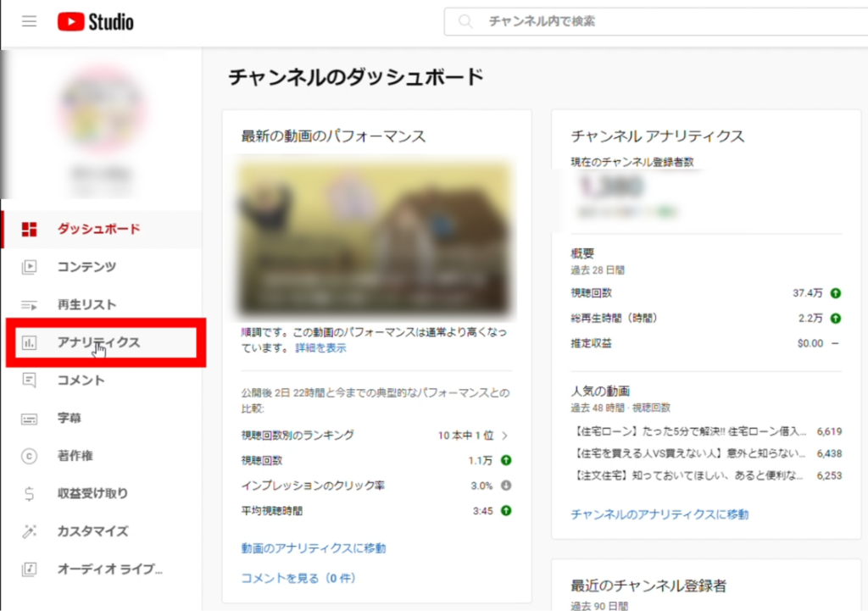Open カスタマイズ in the sidebar

click(102, 531)
